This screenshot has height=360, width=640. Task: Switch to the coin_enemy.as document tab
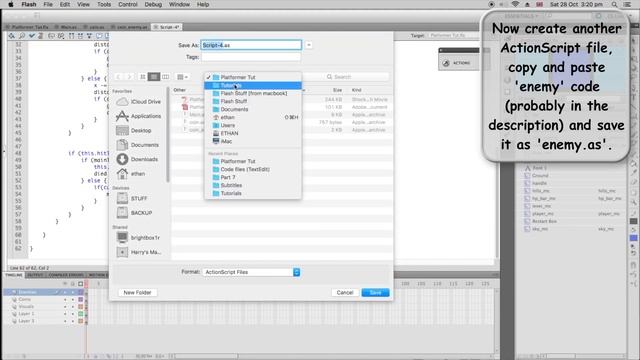pos(130,27)
